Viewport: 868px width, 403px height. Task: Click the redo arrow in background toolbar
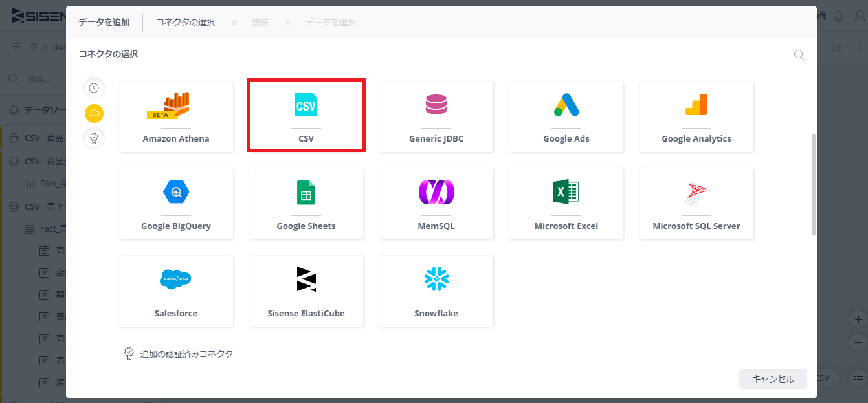coord(837,48)
